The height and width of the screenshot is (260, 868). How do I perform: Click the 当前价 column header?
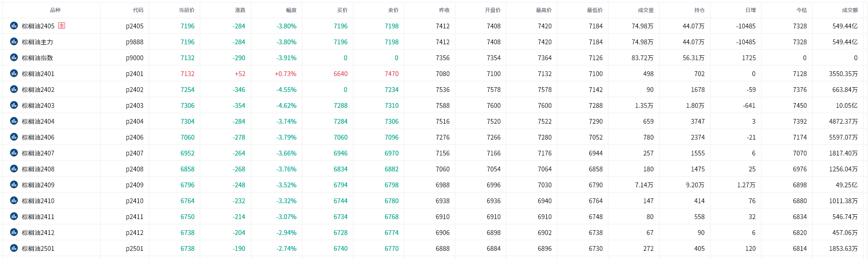click(186, 10)
